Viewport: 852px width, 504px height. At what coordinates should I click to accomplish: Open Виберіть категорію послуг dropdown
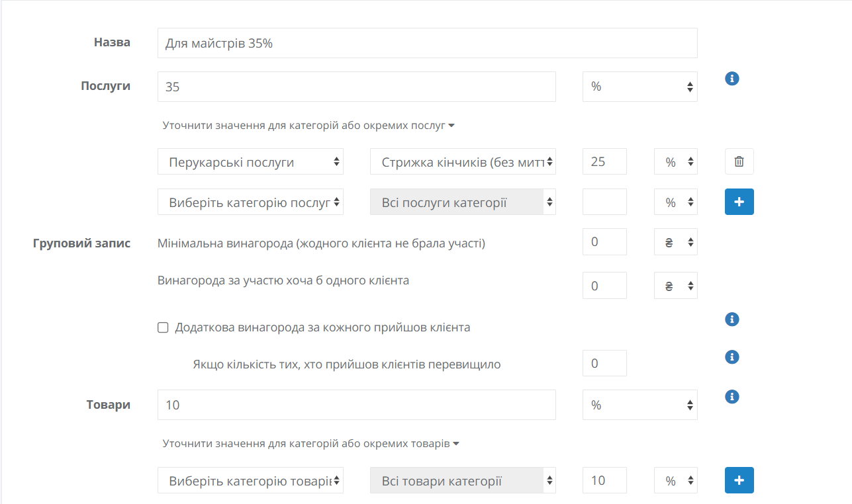point(250,202)
